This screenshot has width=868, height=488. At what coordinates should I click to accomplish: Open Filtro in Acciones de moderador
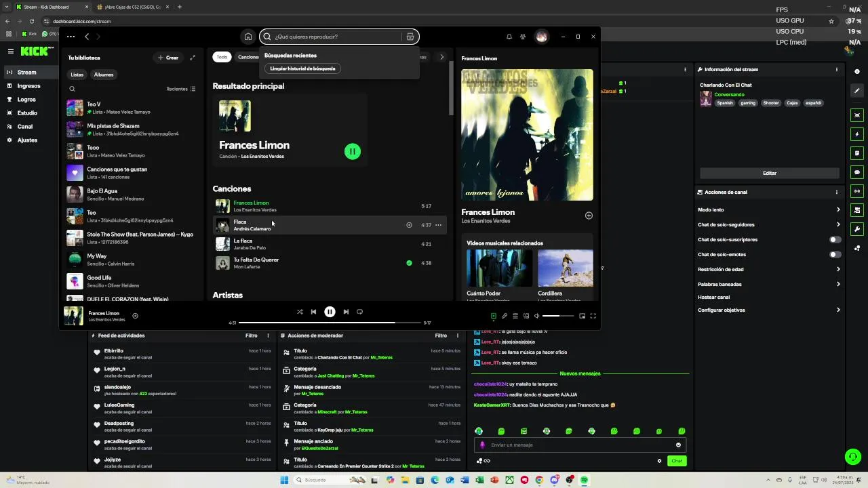coord(441,335)
